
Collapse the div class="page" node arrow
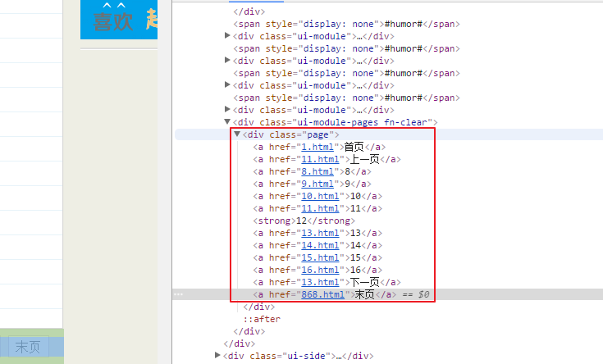(237, 134)
